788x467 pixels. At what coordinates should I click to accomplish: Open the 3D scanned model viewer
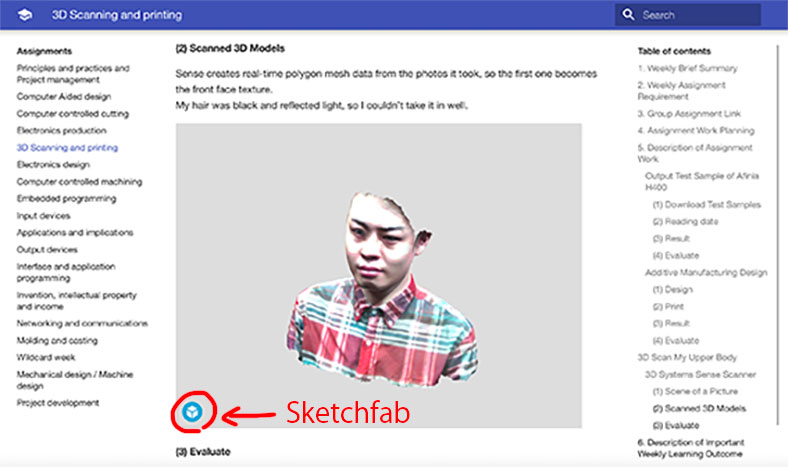378,275
